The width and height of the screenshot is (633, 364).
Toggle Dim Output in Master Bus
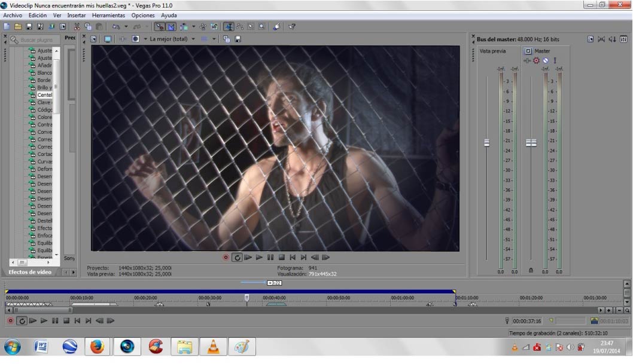coord(613,39)
